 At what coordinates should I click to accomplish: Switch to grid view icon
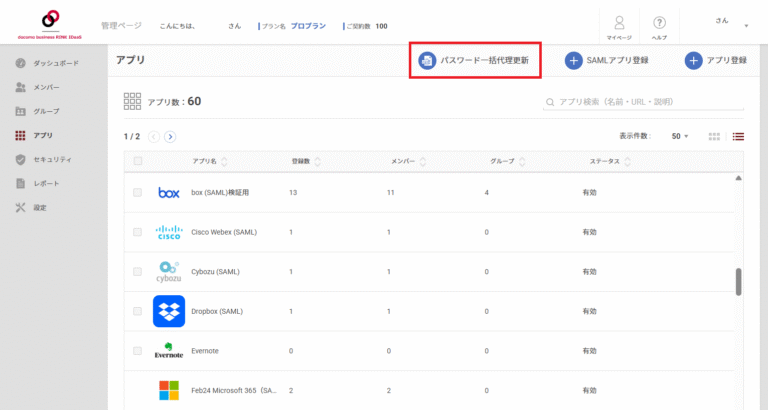click(714, 136)
